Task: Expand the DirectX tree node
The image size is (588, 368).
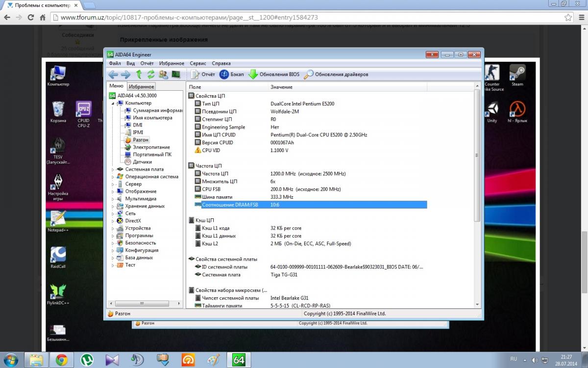Action: pyautogui.click(x=113, y=221)
